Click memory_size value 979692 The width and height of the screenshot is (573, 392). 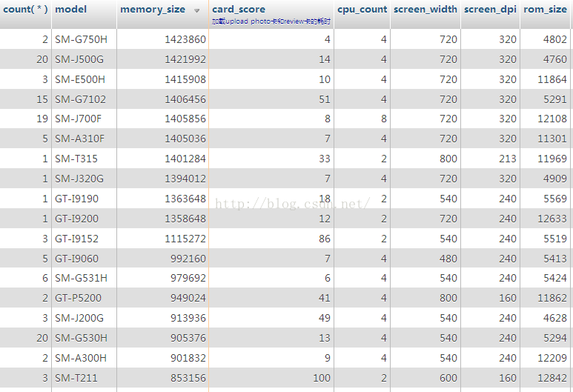[x=188, y=279]
